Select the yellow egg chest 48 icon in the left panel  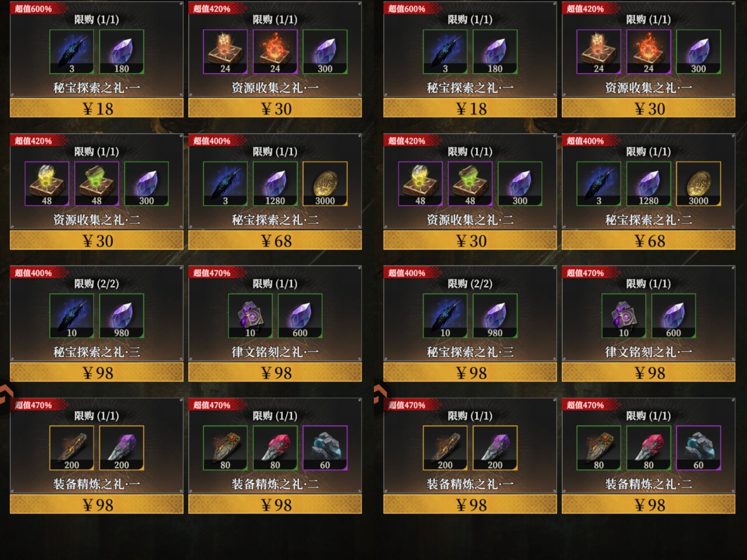47,184
